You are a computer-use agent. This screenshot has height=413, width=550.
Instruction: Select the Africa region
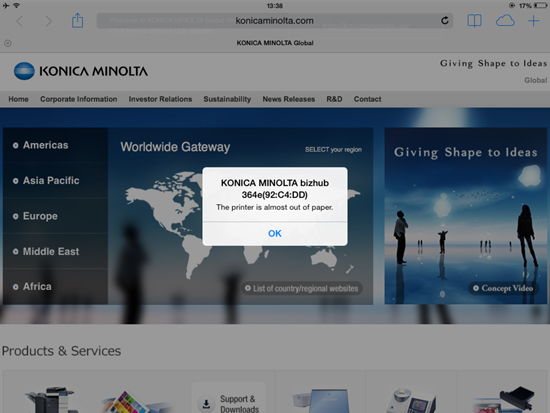[x=55, y=287]
